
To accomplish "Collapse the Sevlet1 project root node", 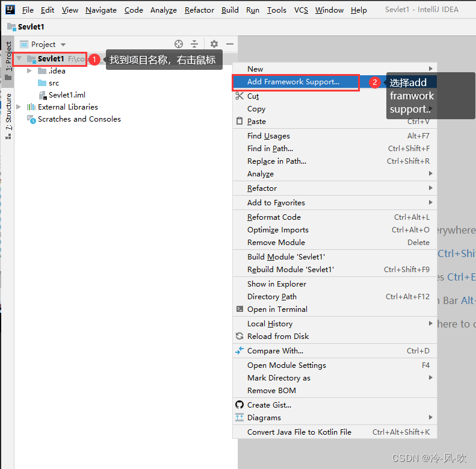I will point(19,58).
